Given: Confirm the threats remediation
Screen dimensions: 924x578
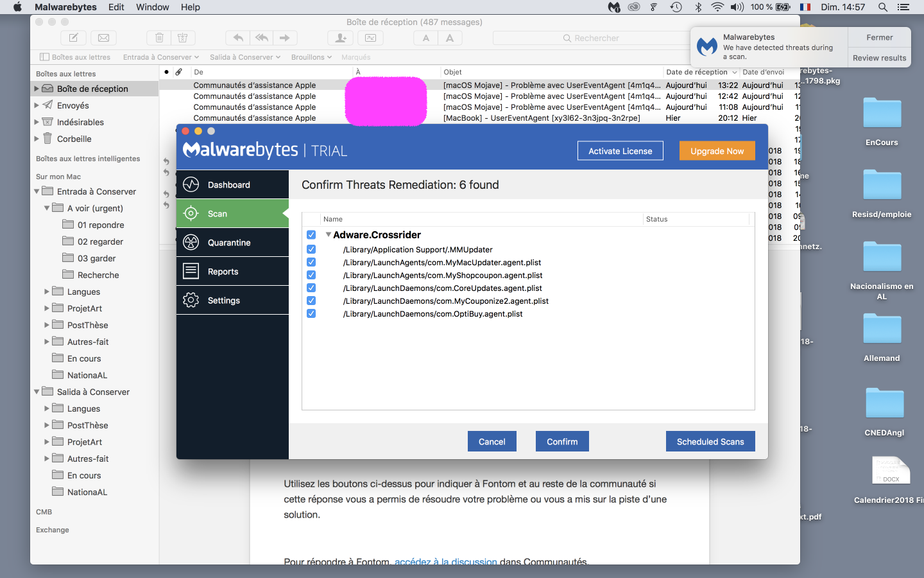Looking at the screenshot, I should (562, 441).
